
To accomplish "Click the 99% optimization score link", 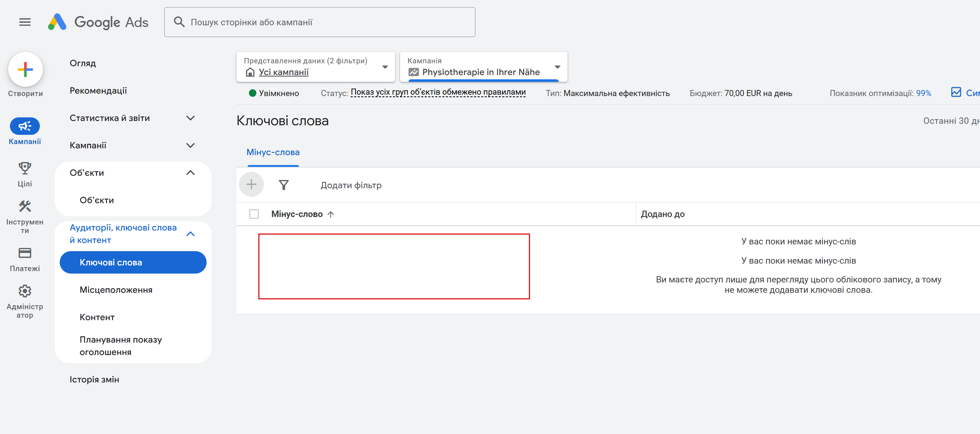I will [x=923, y=93].
